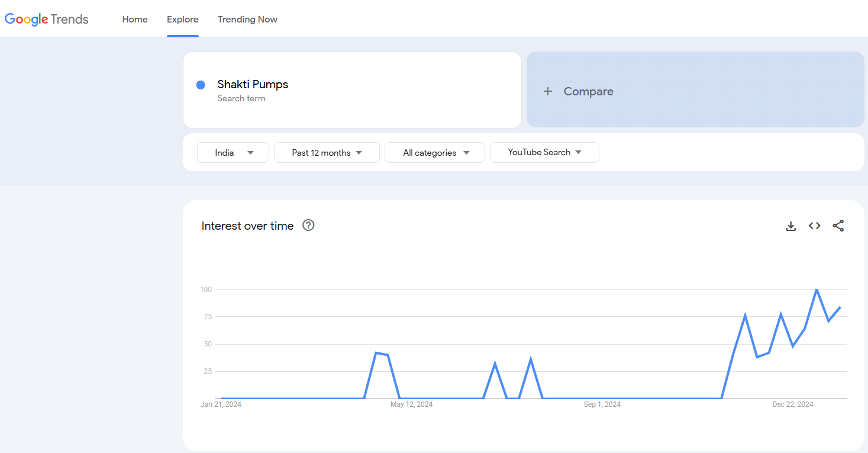Click the Dec 22, 2024 axis label
This screenshot has width=868, height=453.
coord(793,404)
